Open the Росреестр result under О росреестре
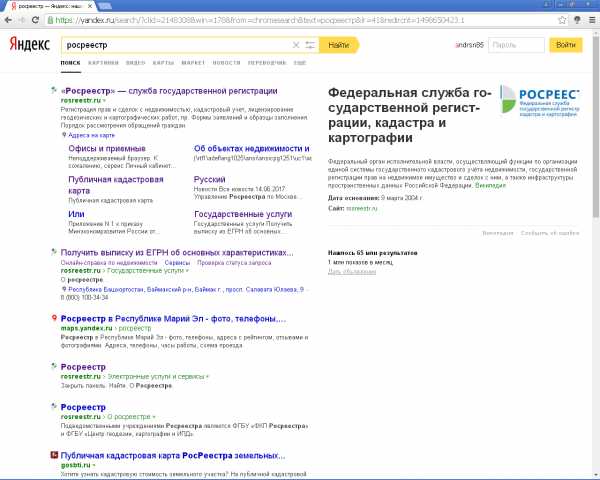The height and width of the screenshot is (480, 600). 83,407
